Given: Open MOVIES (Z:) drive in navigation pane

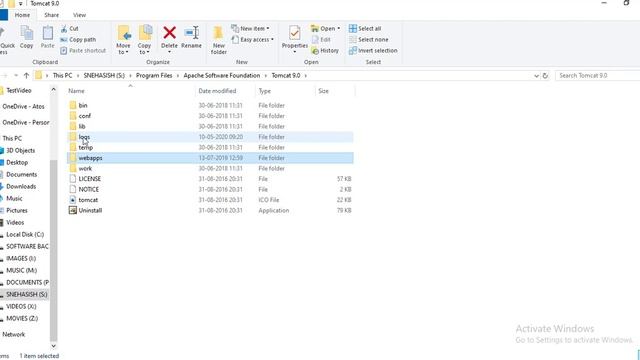Looking at the screenshot, I should (22, 318).
